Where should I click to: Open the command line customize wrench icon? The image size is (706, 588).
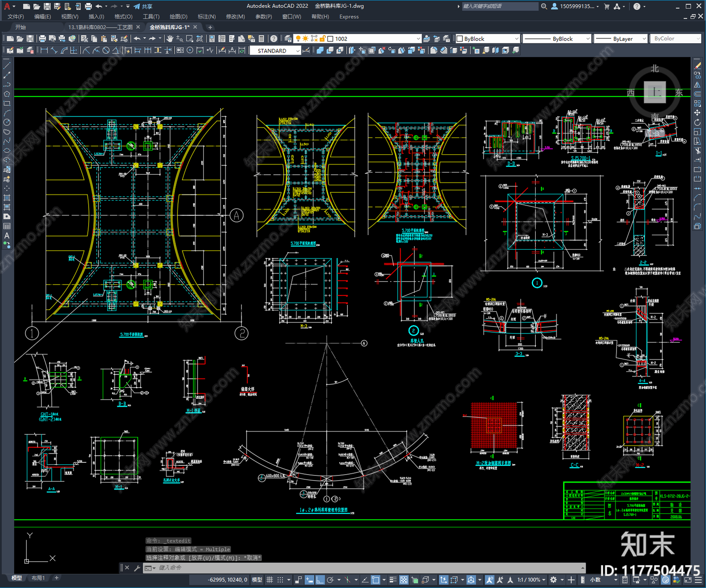(x=137, y=568)
